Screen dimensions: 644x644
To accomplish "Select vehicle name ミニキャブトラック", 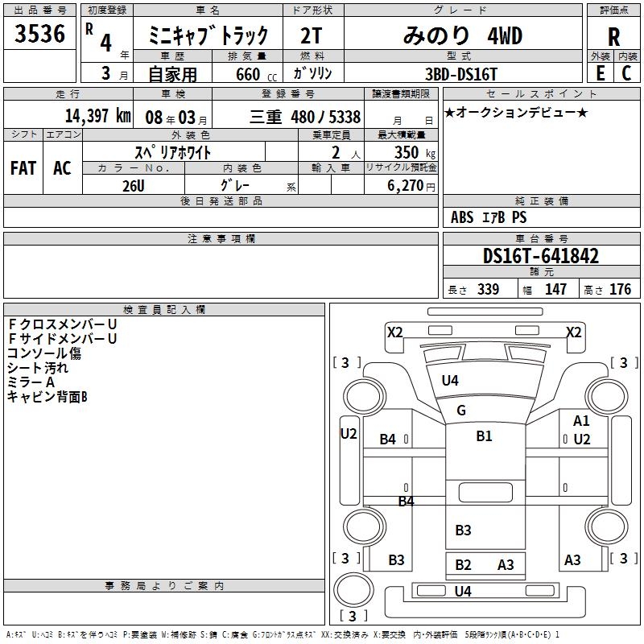I will (208, 35).
